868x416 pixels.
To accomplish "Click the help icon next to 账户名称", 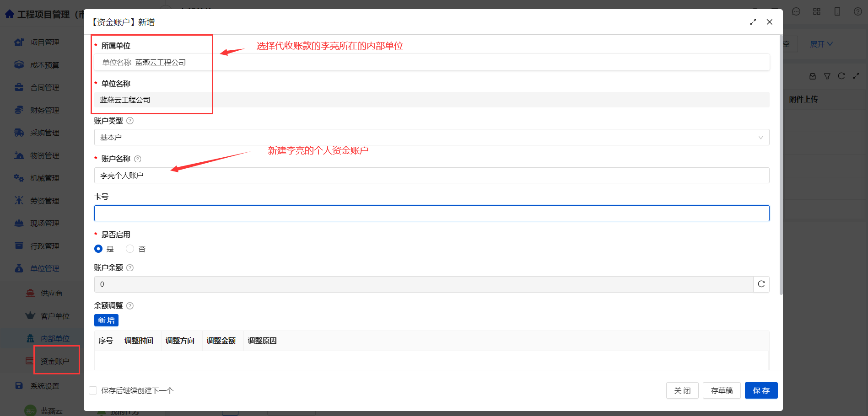I will pos(138,159).
